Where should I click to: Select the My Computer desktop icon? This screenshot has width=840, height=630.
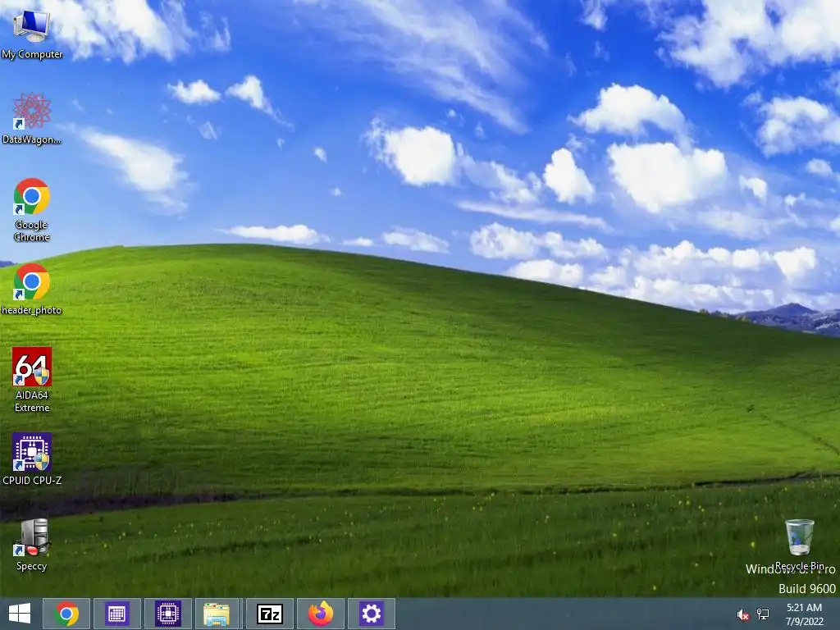click(x=32, y=33)
